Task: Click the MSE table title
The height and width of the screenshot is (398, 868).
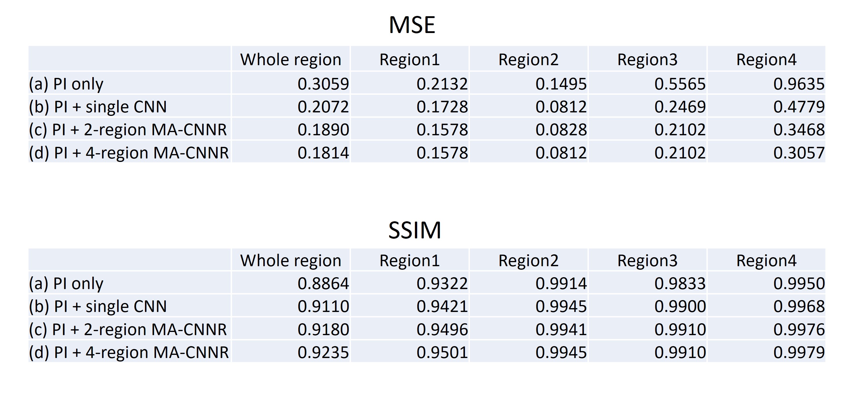Action: pyautogui.click(x=412, y=25)
